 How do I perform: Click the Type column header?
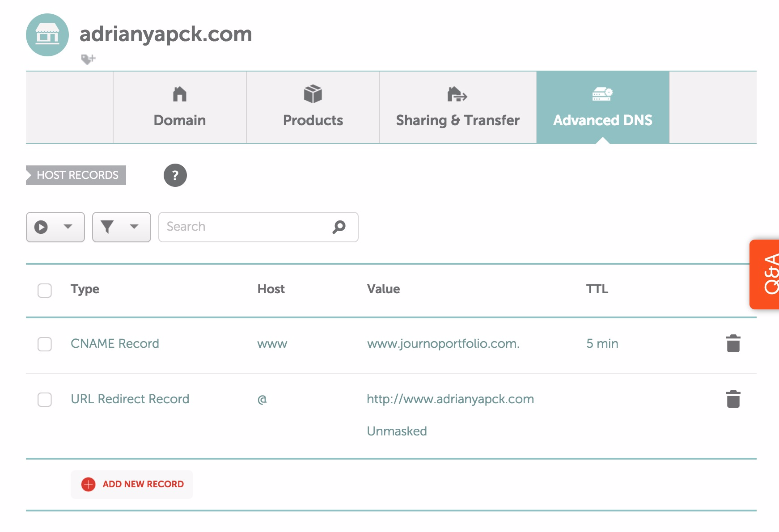tap(85, 289)
